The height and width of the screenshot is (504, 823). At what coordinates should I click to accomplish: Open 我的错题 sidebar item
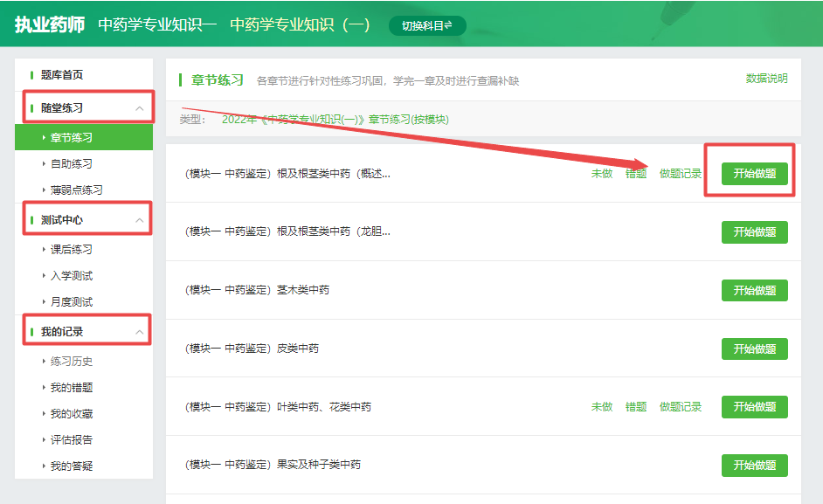[71, 388]
